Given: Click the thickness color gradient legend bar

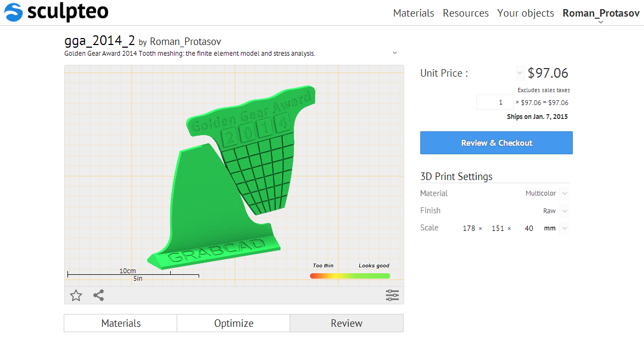Looking at the screenshot, I should point(350,275).
